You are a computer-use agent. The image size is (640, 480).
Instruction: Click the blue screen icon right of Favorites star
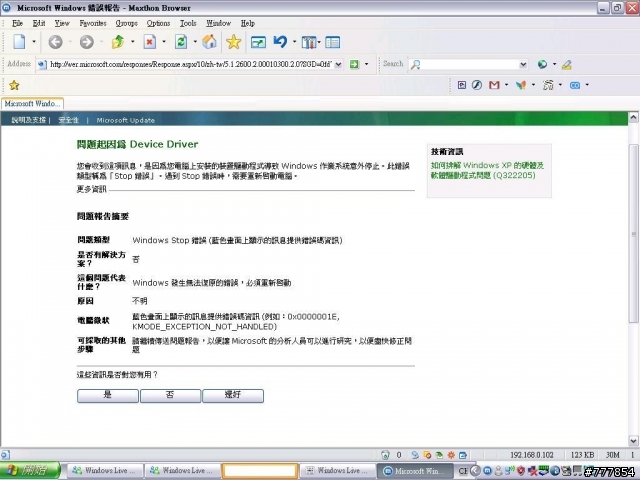tap(258, 42)
